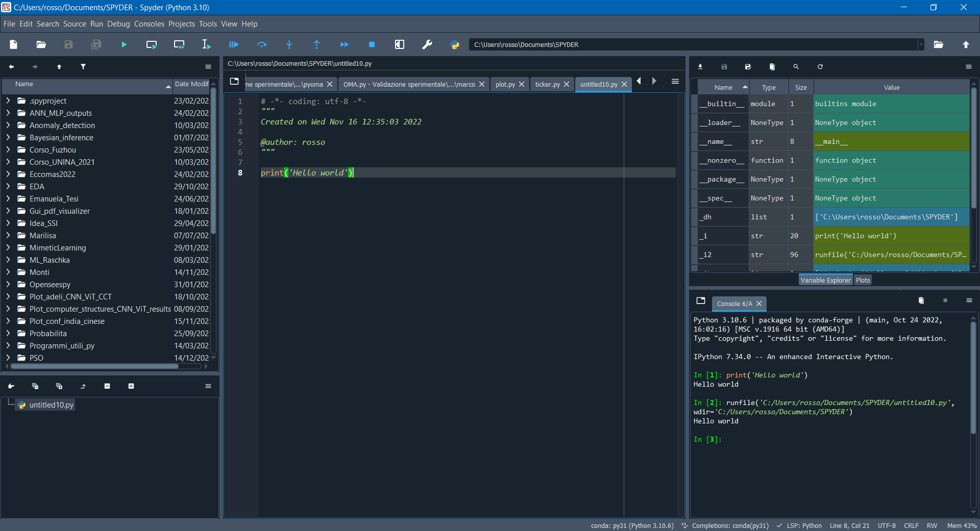Remove all variables with trash icon
Viewport: 980px width, 531px height.
772,67
